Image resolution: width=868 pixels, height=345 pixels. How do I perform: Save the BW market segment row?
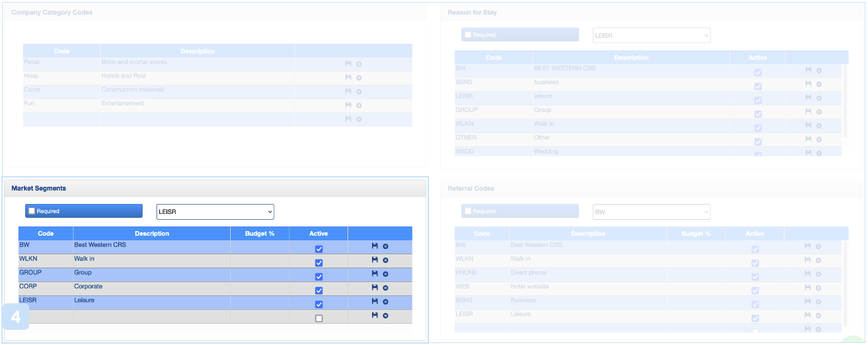pyautogui.click(x=375, y=246)
